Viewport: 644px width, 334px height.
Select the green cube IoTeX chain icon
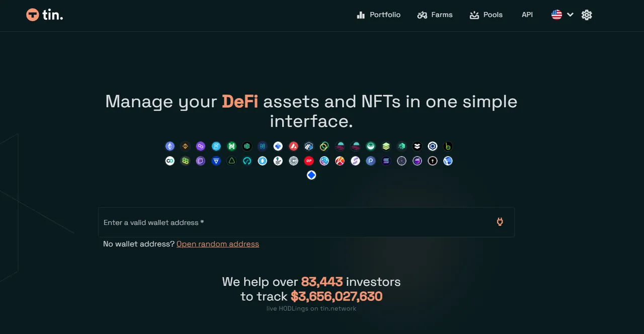click(x=401, y=146)
